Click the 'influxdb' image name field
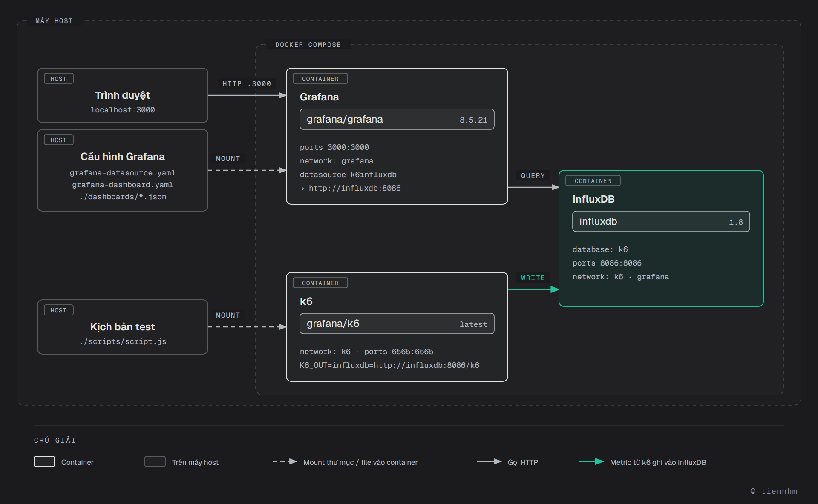Viewport: 818px width, 504px height. 661,221
